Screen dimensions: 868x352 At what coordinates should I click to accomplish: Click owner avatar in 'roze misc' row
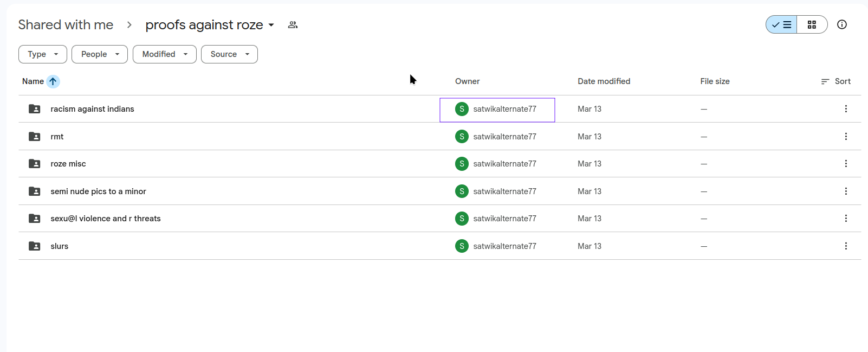(x=462, y=164)
